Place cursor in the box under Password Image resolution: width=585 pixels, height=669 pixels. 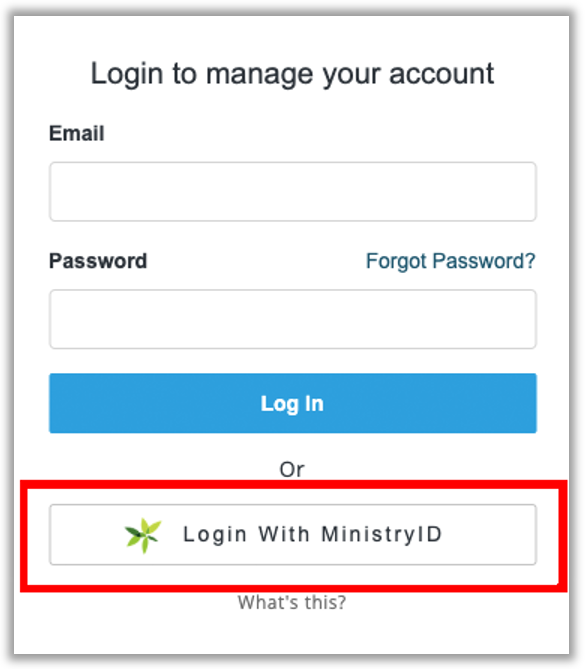point(293,319)
